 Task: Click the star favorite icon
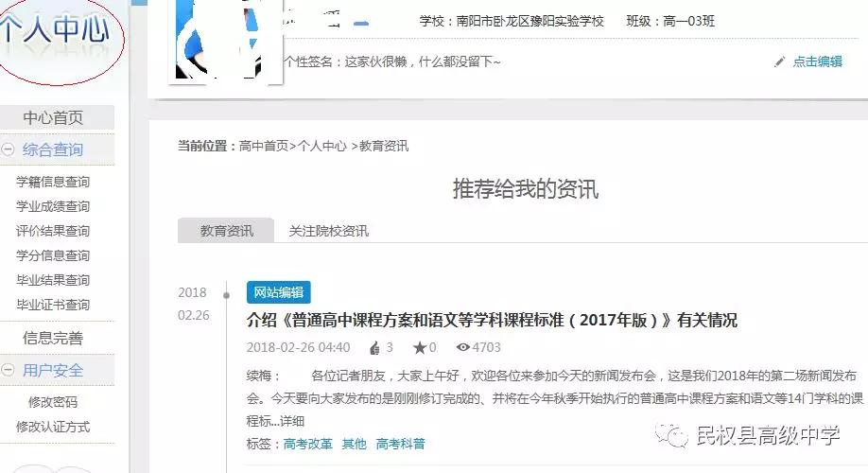[x=419, y=347]
